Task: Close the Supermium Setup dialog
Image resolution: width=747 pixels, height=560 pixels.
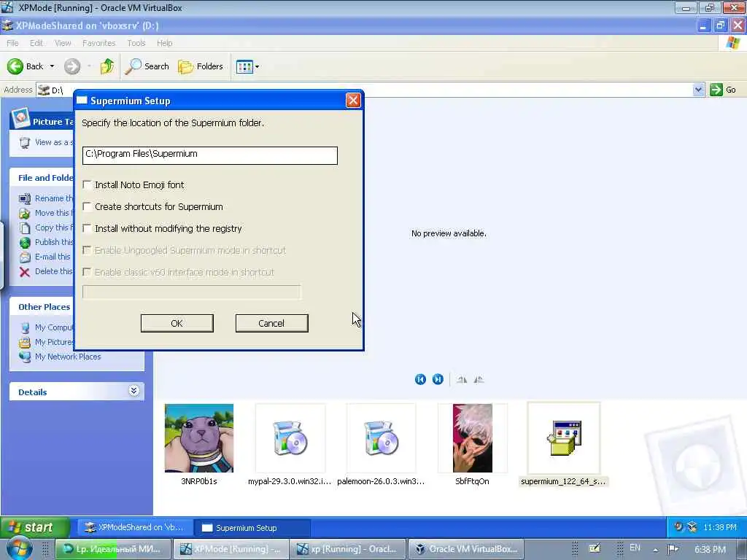Action: [353, 101]
